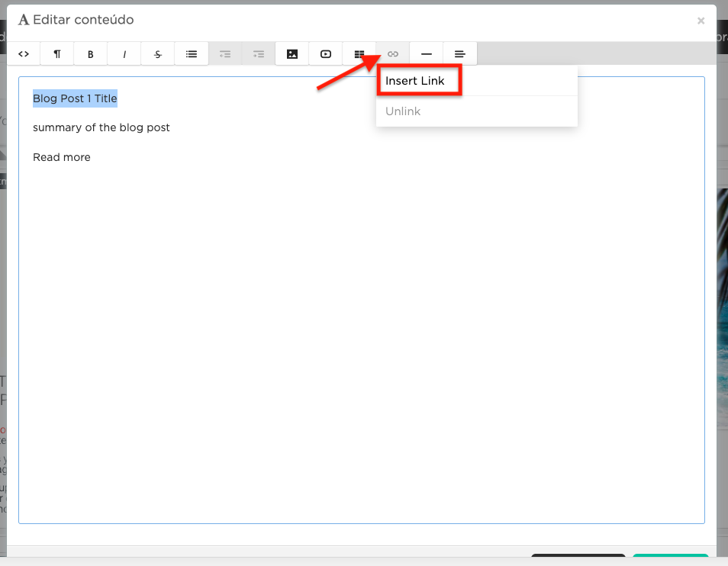Image resolution: width=728 pixels, height=566 pixels.
Task: Toggle italic formatting
Action: (124, 53)
